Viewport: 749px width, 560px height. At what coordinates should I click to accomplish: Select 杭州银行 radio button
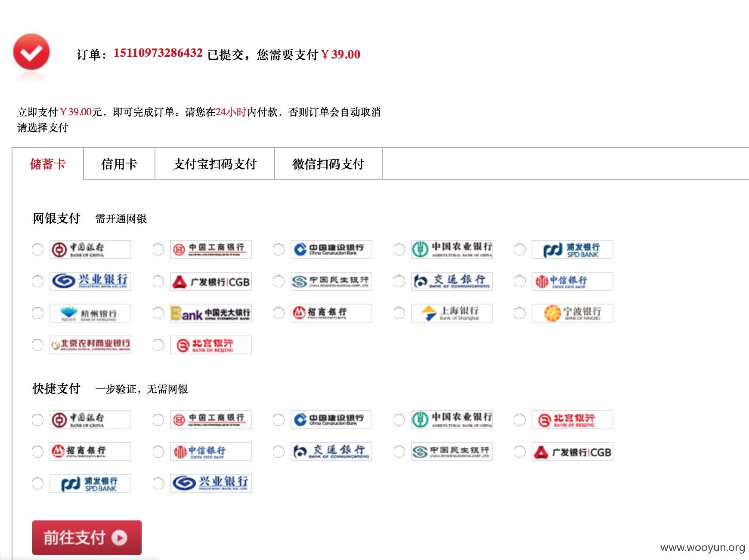(38, 313)
